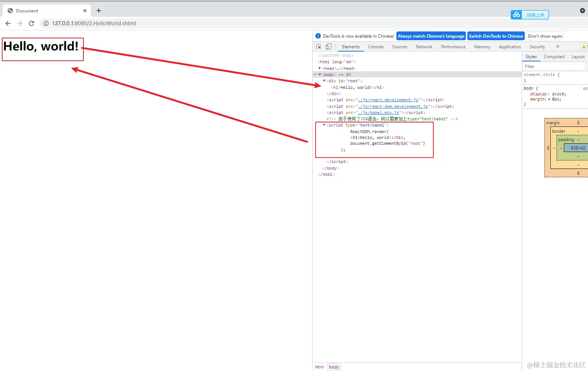The height and width of the screenshot is (371, 588).
Task: Click the border label in box model
Action: pos(559,131)
